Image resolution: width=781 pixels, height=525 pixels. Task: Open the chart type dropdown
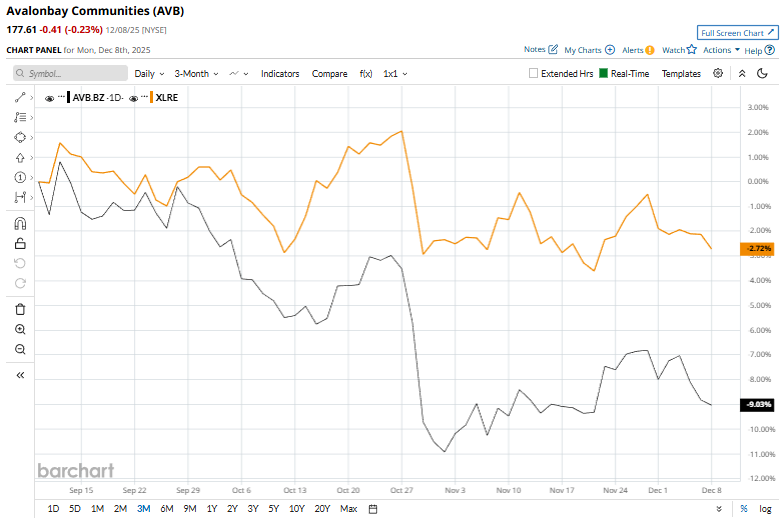pos(239,74)
